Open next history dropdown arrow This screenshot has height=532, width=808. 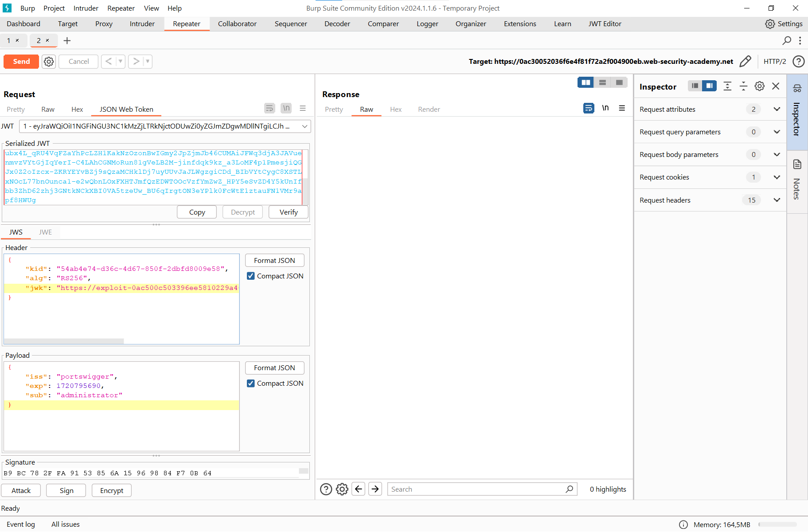point(148,61)
